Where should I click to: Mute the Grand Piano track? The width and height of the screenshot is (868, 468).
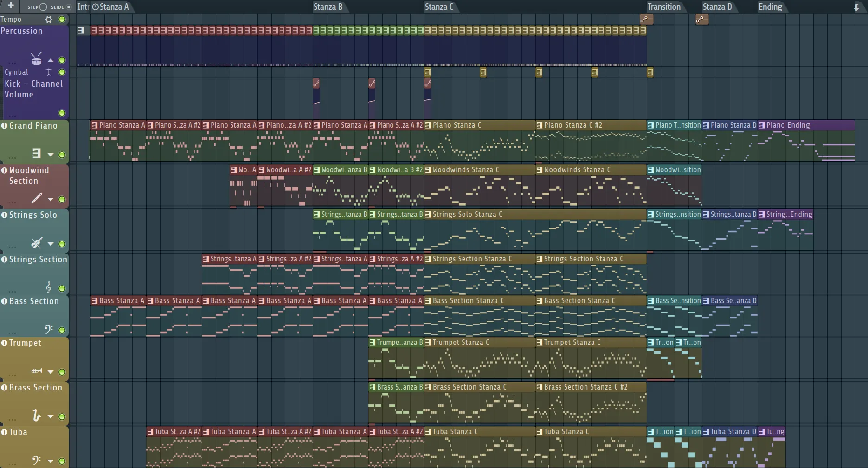pyautogui.click(x=62, y=155)
